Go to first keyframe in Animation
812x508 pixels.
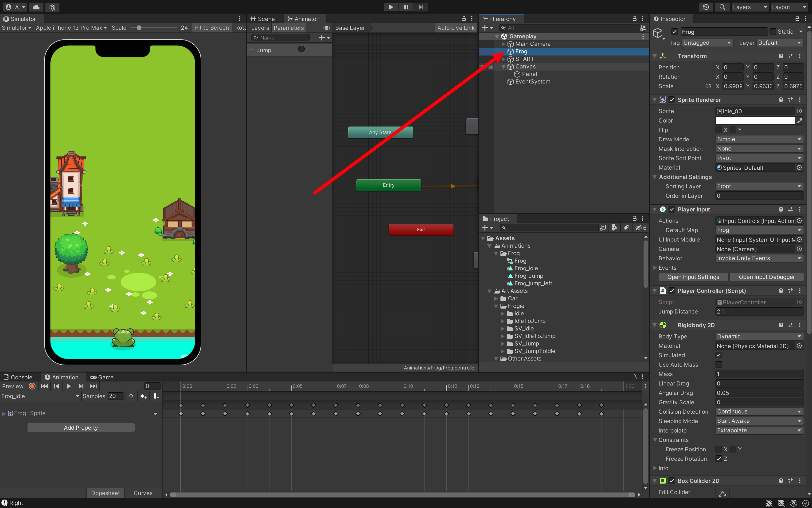(x=44, y=386)
